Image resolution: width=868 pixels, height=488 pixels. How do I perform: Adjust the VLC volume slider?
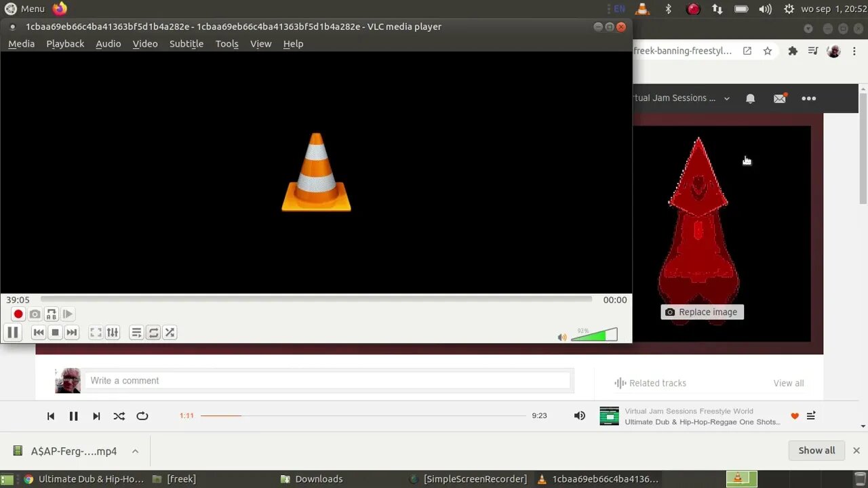coord(594,335)
